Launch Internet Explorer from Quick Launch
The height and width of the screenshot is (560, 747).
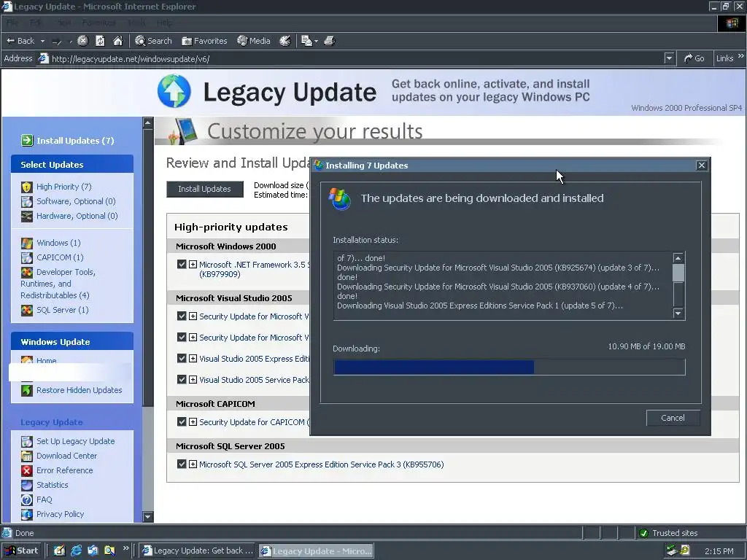[x=76, y=551]
